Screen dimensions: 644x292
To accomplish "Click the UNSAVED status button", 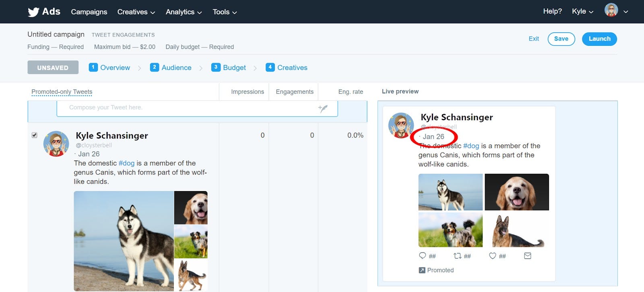I will coord(53,68).
